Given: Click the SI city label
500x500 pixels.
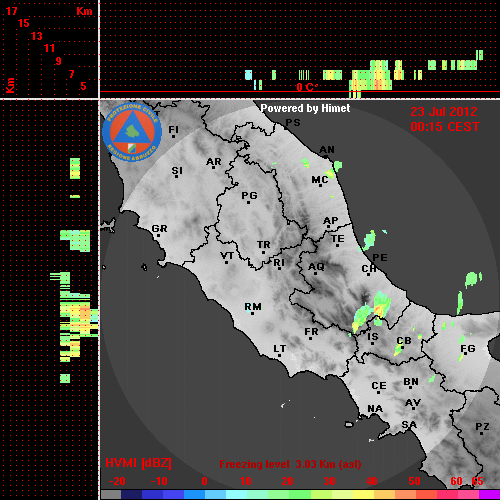Looking at the screenshot, I should (x=177, y=171).
